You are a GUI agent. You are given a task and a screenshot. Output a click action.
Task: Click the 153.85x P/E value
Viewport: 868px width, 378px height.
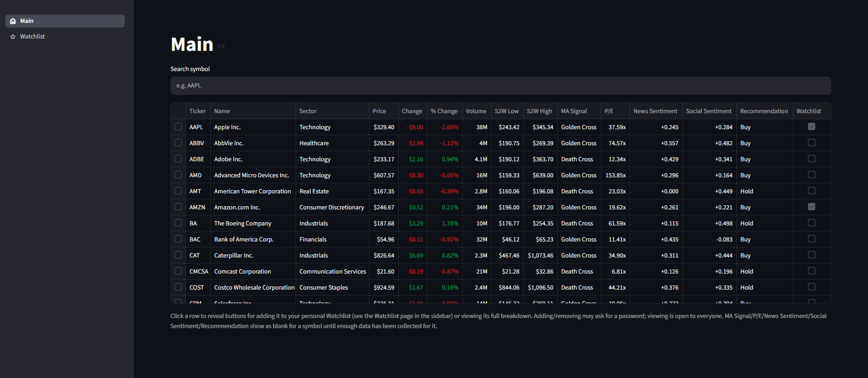(x=615, y=175)
